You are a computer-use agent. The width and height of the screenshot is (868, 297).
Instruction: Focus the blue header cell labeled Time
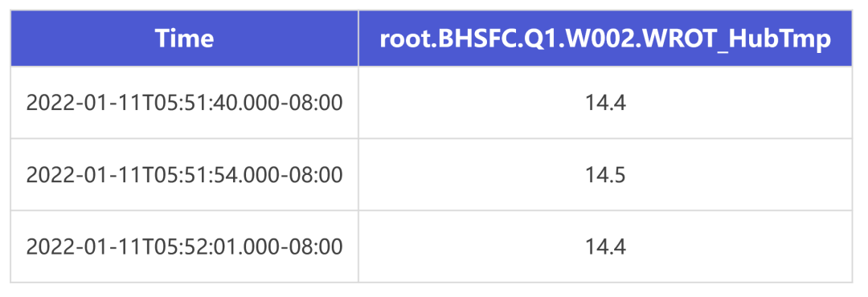click(x=184, y=39)
